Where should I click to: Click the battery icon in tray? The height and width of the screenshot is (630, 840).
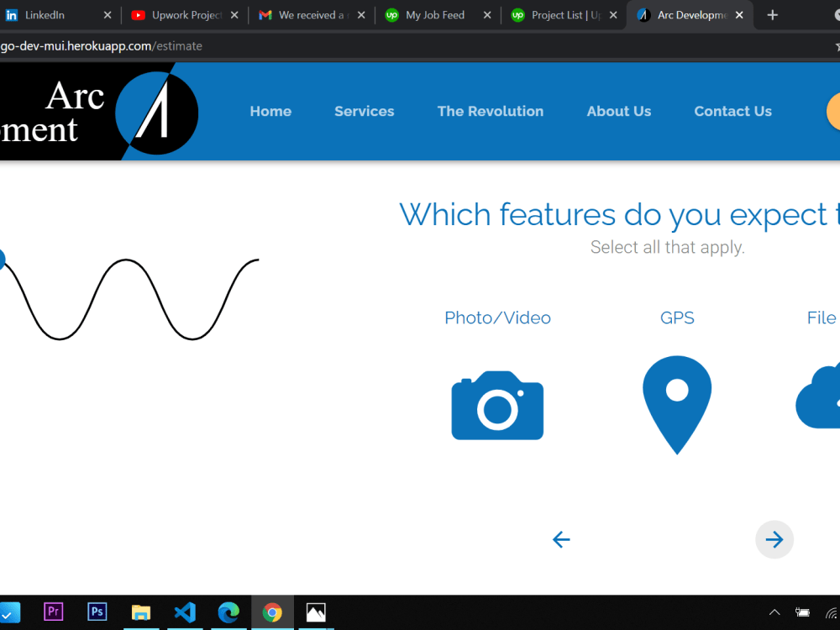[x=802, y=612]
